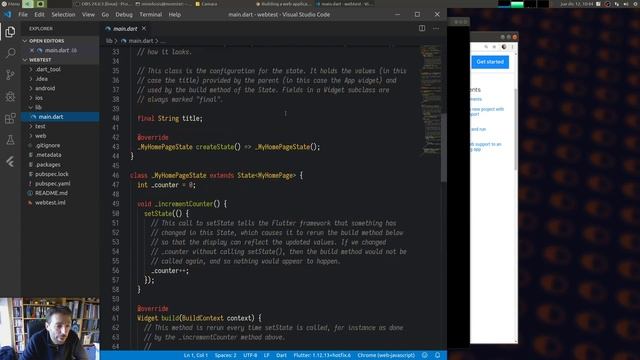The image size is (640, 360).
Task: Open notifications bell in status bar
Action: pyautogui.click(x=438, y=355)
